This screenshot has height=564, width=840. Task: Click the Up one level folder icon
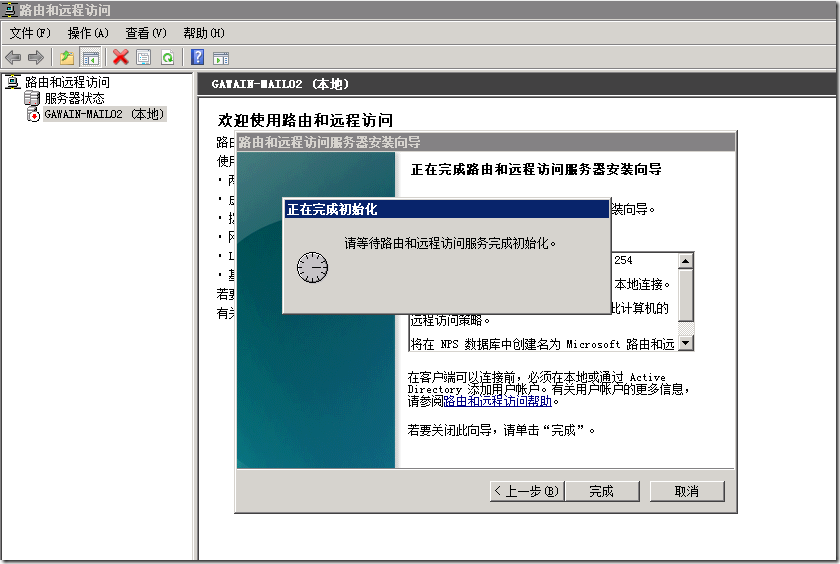67,57
